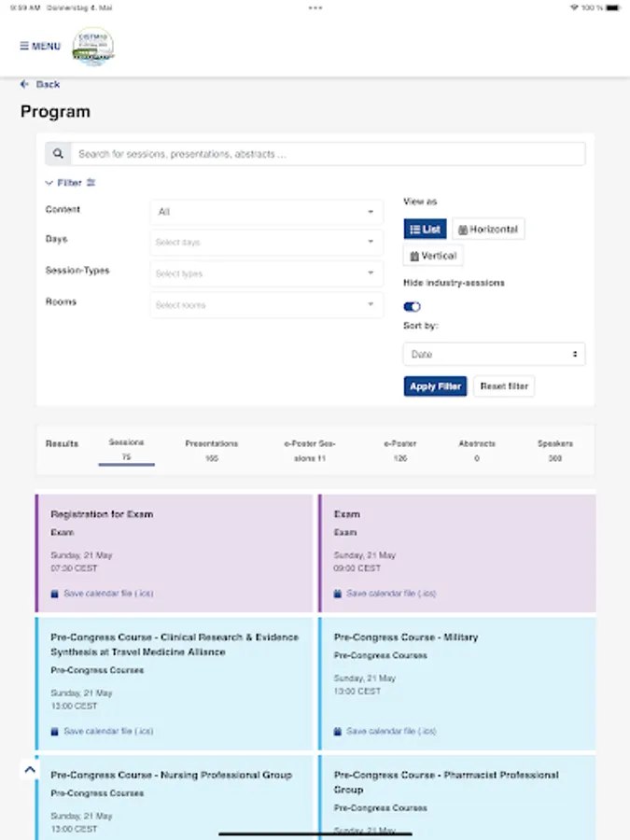Click the session search input field
Viewport: 630px width, 840px height.
[327, 154]
